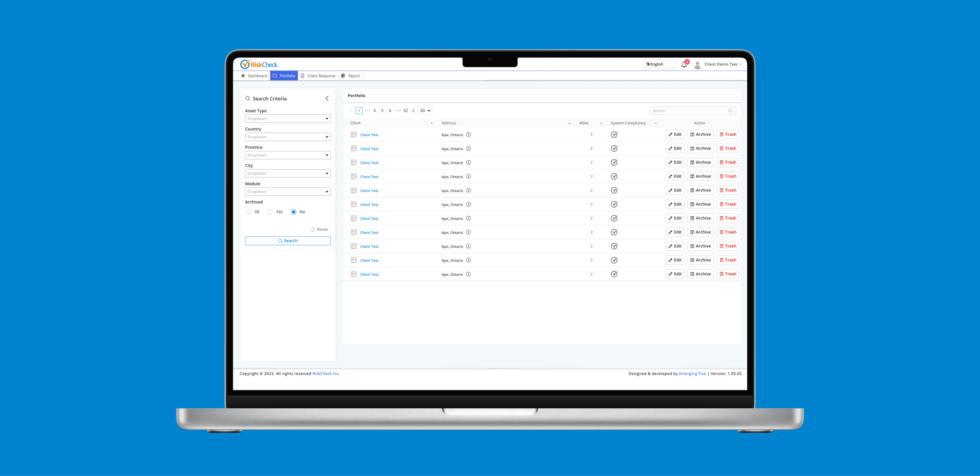This screenshot has width=980, height=476.
Task: Switch to the Dashboard tab
Action: 254,76
